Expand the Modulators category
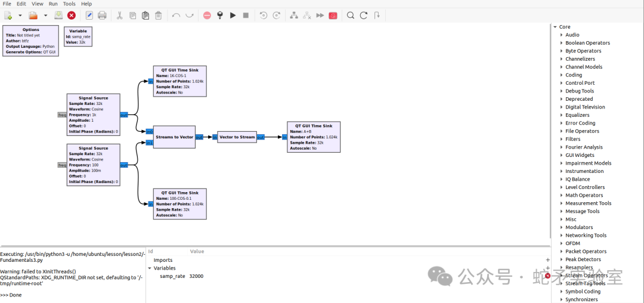644x303 pixels. (562, 227)
